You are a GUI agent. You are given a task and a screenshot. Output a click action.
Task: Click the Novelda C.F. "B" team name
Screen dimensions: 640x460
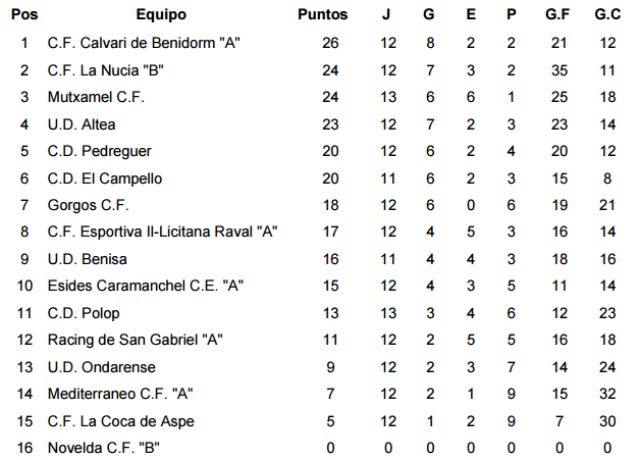point(104,448)
